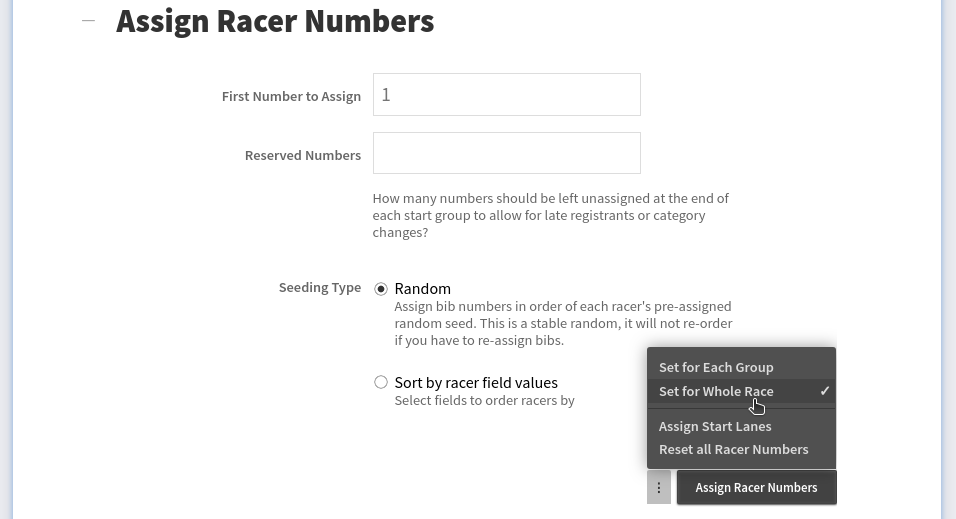Click the 'Sort by racer field values' label text
Viewport: 956px width, 519px height.
[x=476, y=382]
